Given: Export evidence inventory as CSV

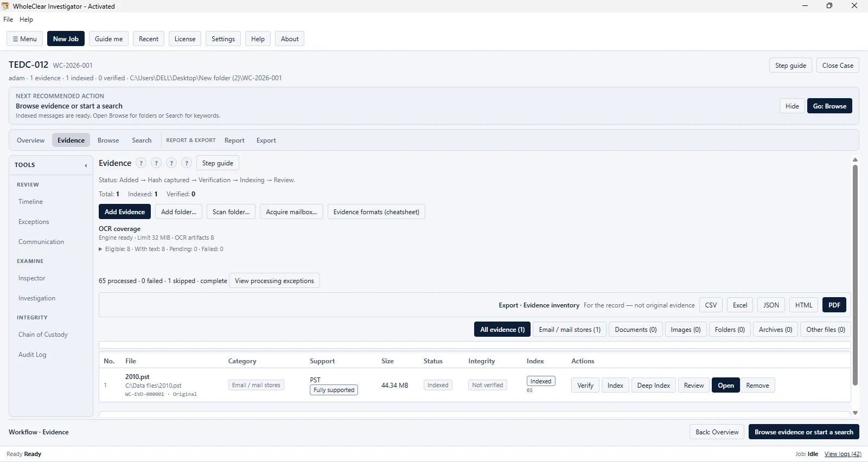Looking at the screenshot, I should pos(711,305).
